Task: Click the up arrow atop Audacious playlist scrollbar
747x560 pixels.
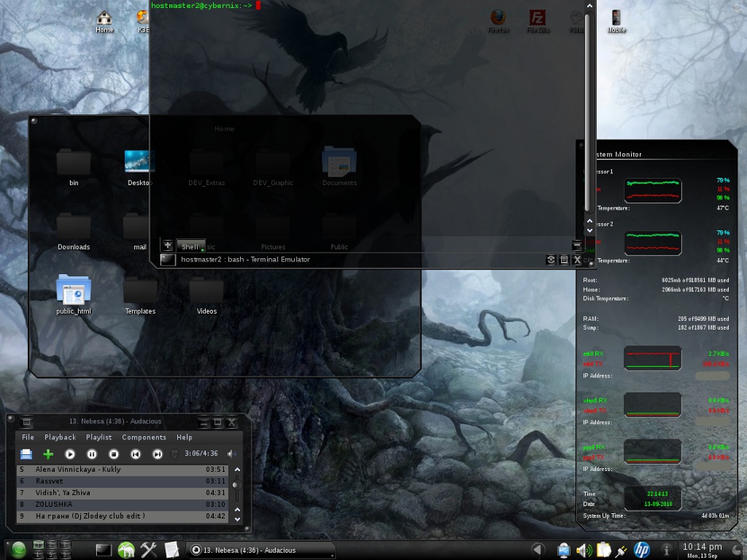Action: [x=238, y=469]
